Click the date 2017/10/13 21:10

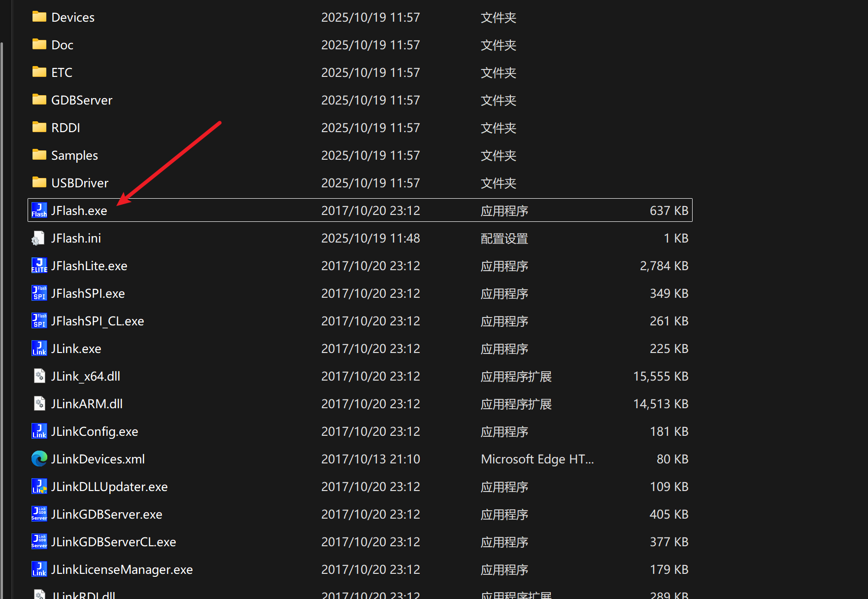click(x=370, y=459)
